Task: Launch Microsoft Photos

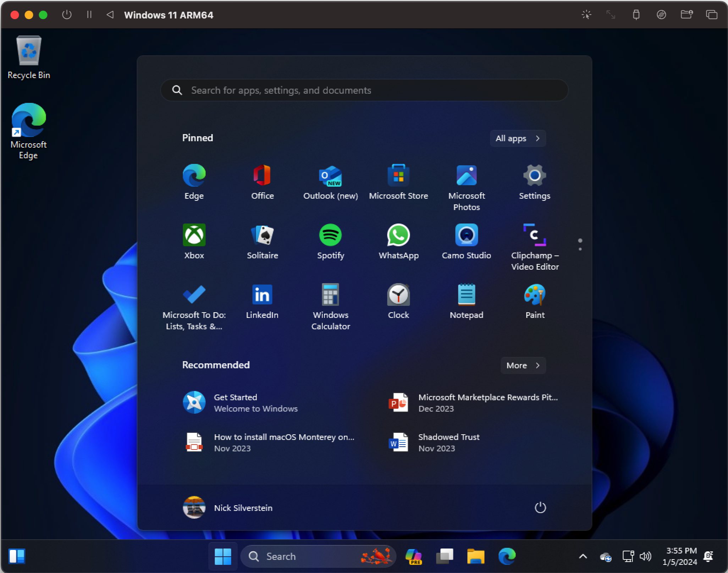Action: point(467,187)
